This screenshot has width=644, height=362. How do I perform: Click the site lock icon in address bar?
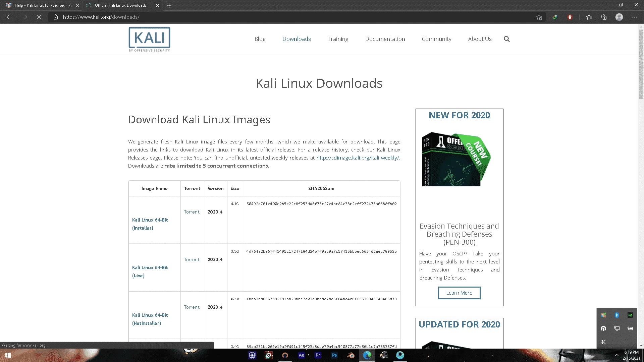(x=56, y=17)
